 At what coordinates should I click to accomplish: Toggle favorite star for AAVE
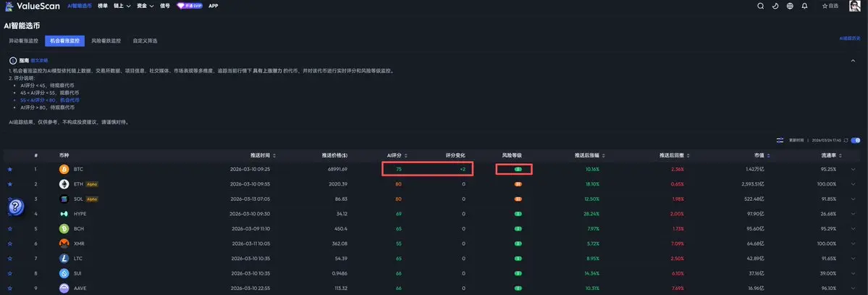click(9, 288)
